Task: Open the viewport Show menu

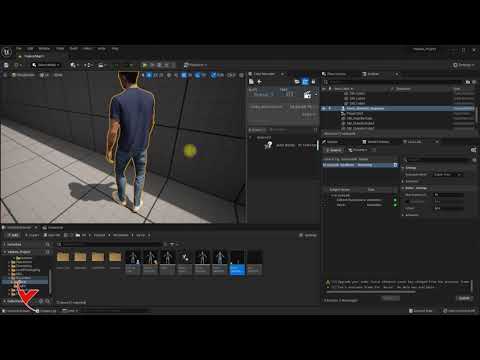Action: pos(58,75)
